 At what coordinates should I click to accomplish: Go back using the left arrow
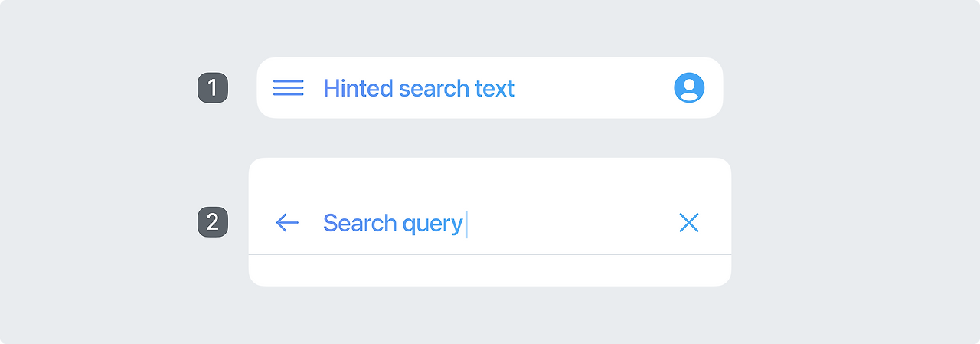tap(287, 223)
